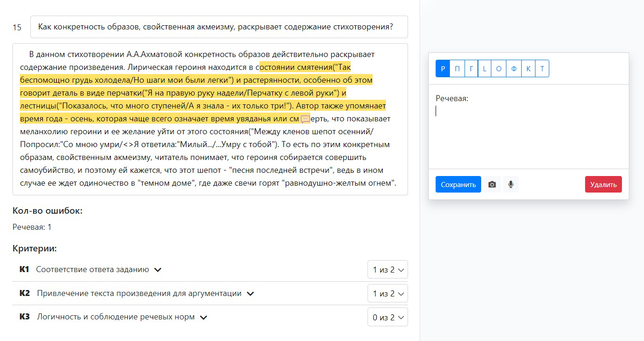Select the О error type tab
Image resolution: width=644 pixels, height=341 pixels.
click(x=499, y=69)
